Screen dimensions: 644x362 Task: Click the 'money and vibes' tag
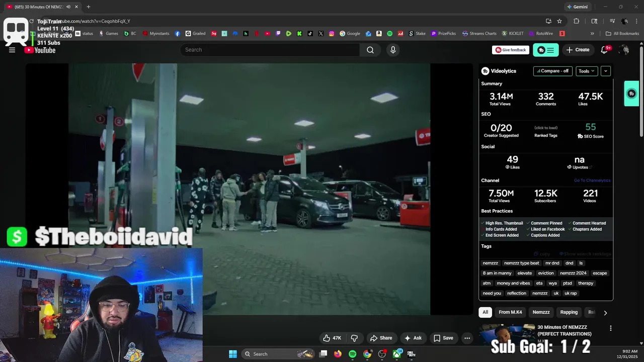click(513, 283)
